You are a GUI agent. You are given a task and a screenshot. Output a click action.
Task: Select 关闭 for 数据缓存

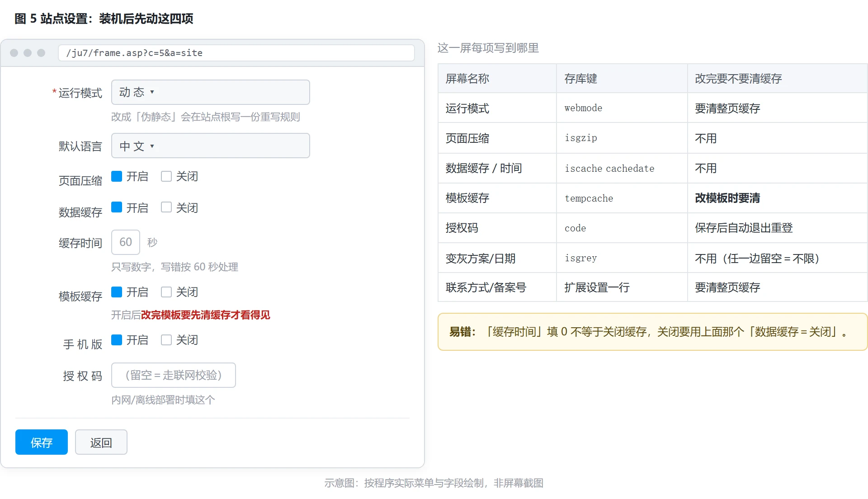pos(166,207)
